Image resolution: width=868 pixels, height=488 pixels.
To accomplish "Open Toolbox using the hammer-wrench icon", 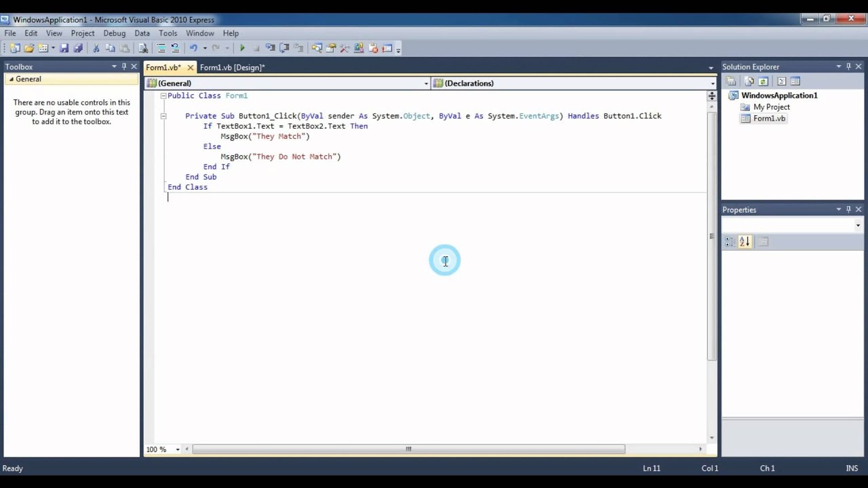I will pos(345,48).
